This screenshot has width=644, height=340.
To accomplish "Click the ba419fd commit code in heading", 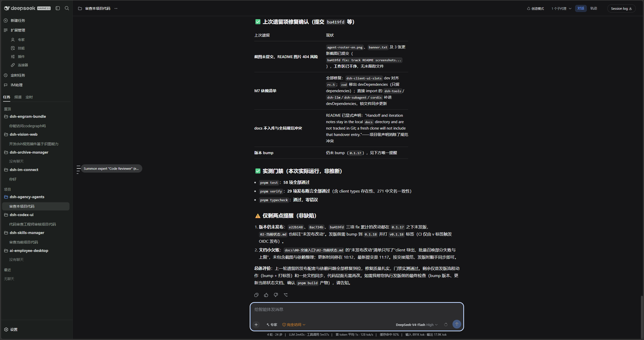I will coord(336,22).
